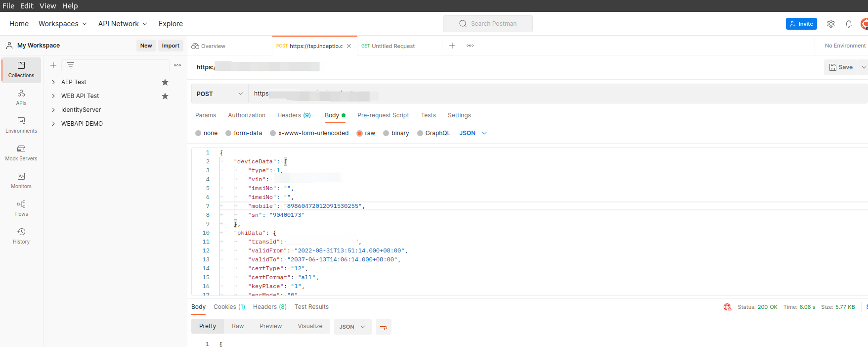This screenshot has width=868, height=347.
Task: Switch to the Tests tab
Action: [x=429, y=115]
